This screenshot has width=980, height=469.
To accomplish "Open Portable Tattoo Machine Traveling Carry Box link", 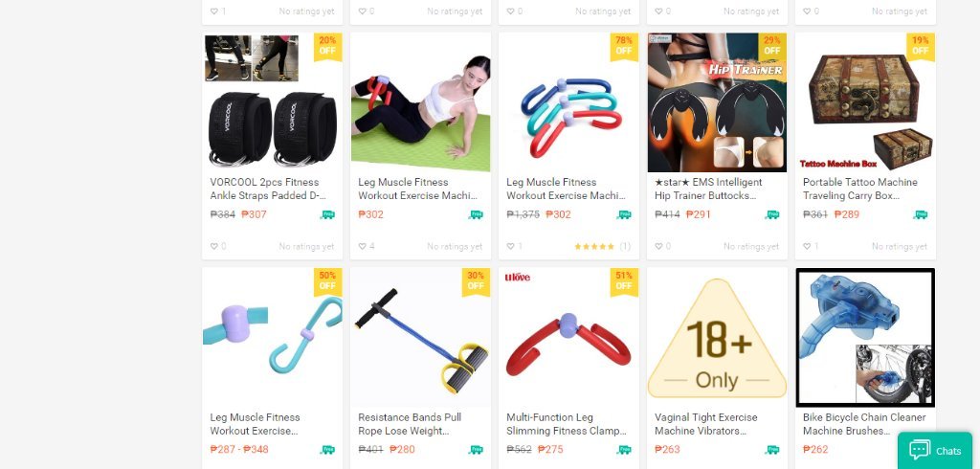I will (x=860, y=189).
